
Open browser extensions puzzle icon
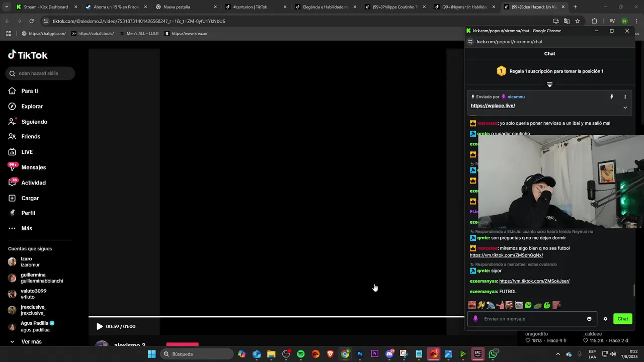click(x=594, y=21)
